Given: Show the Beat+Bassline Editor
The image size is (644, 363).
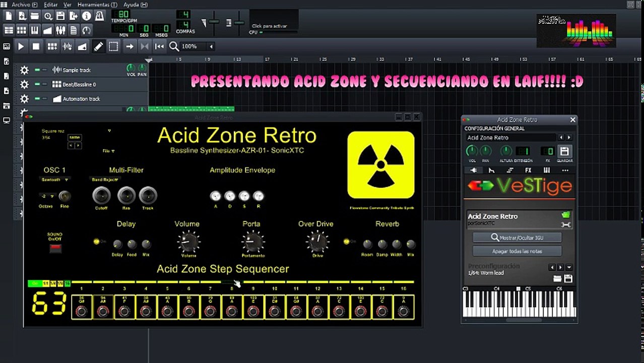Looking at the screenshot, I should (x=22, y=30).
